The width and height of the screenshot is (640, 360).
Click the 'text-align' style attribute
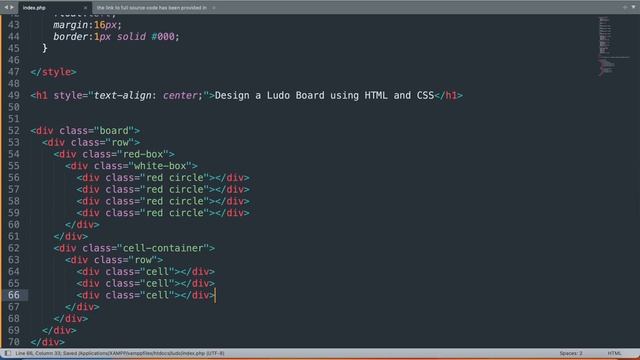pos(122,96)
